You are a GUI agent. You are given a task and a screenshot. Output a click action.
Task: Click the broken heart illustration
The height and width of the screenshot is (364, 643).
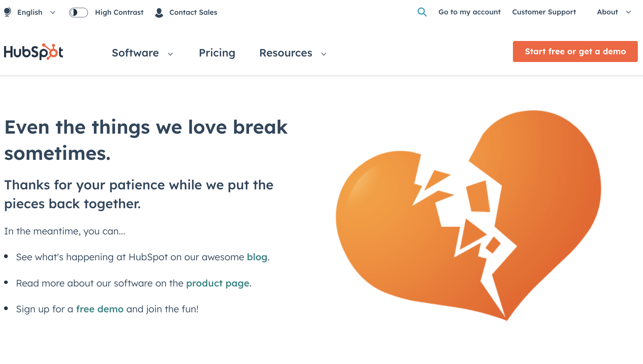tap(468, 215)
